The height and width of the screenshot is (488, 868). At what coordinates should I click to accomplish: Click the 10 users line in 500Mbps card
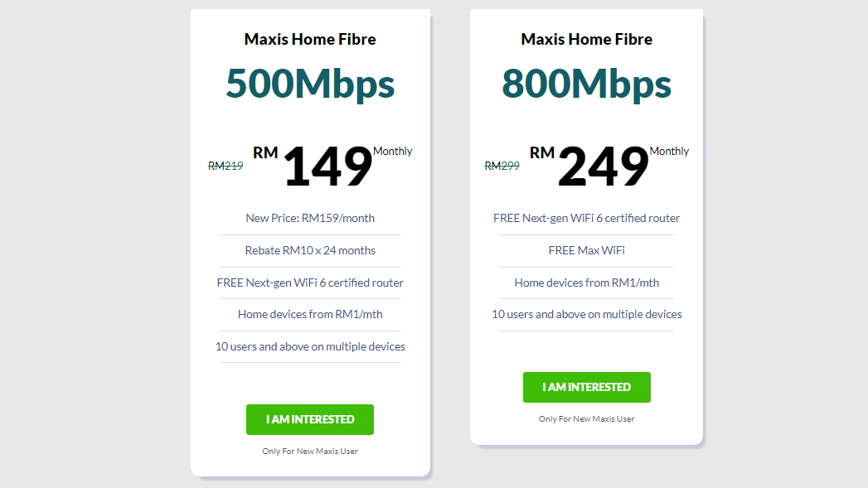[x=310, y=346]
